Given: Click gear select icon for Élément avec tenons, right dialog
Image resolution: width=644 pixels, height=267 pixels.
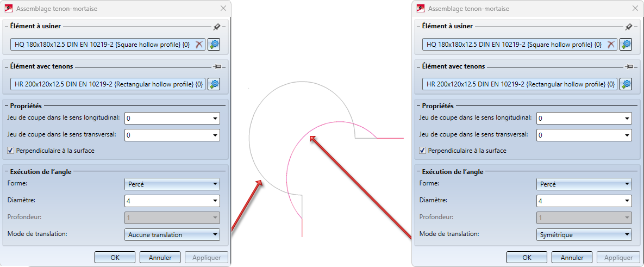Looking at the screenshot, I should (626, 84).
